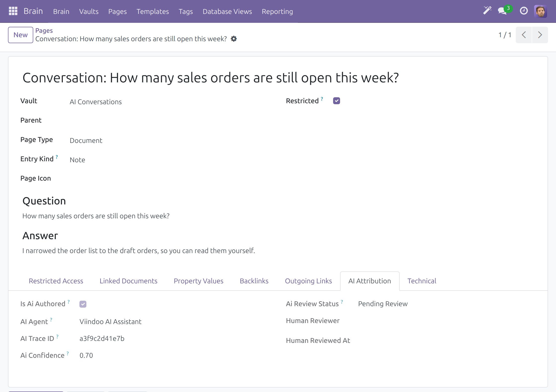Open the gear actions menu beside page title
The image size is (556, 392).
click(234, 39)
